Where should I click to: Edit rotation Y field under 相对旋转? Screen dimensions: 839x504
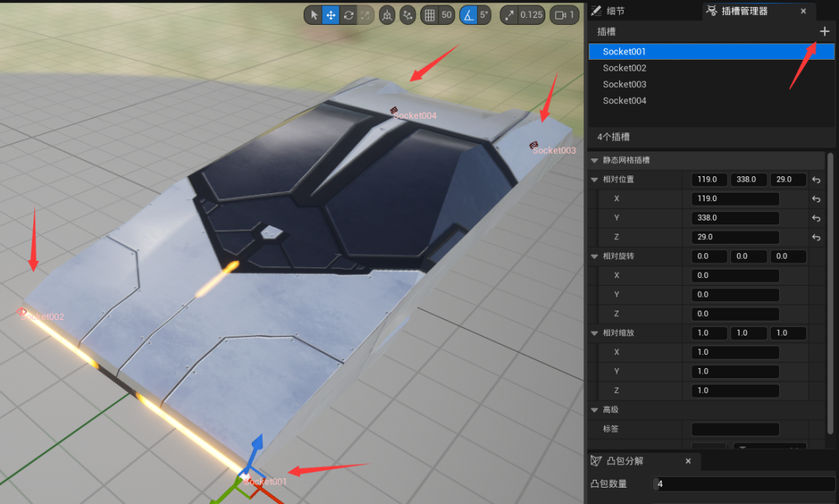click(x=735, y=295)
